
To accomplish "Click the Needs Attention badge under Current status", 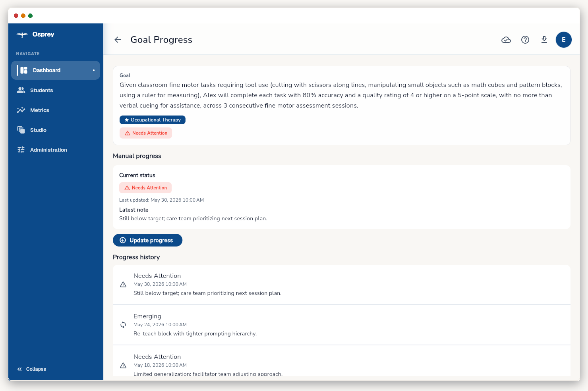I will coord(145,188).
